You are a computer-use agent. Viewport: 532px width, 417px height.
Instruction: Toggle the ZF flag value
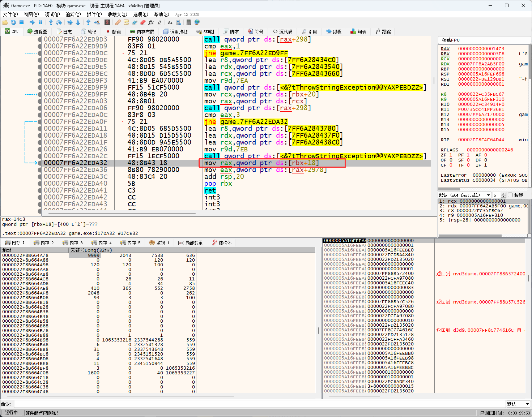tap(451, 155)
